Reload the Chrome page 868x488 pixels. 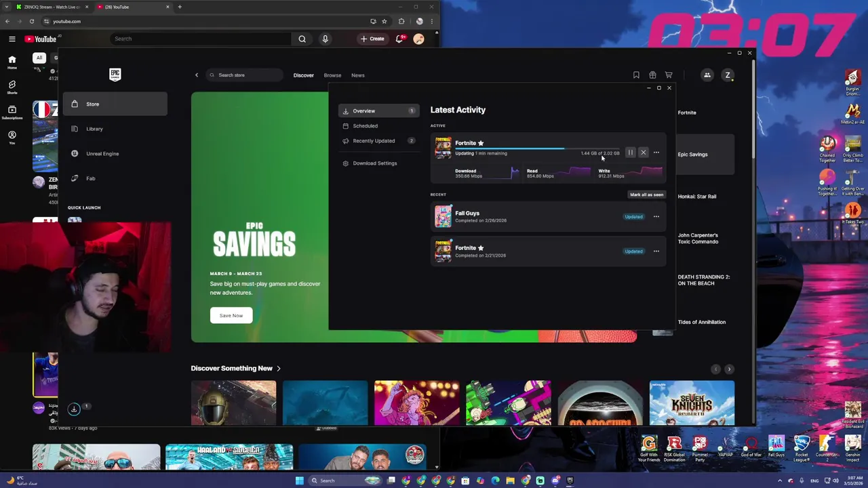coord(31,21)
